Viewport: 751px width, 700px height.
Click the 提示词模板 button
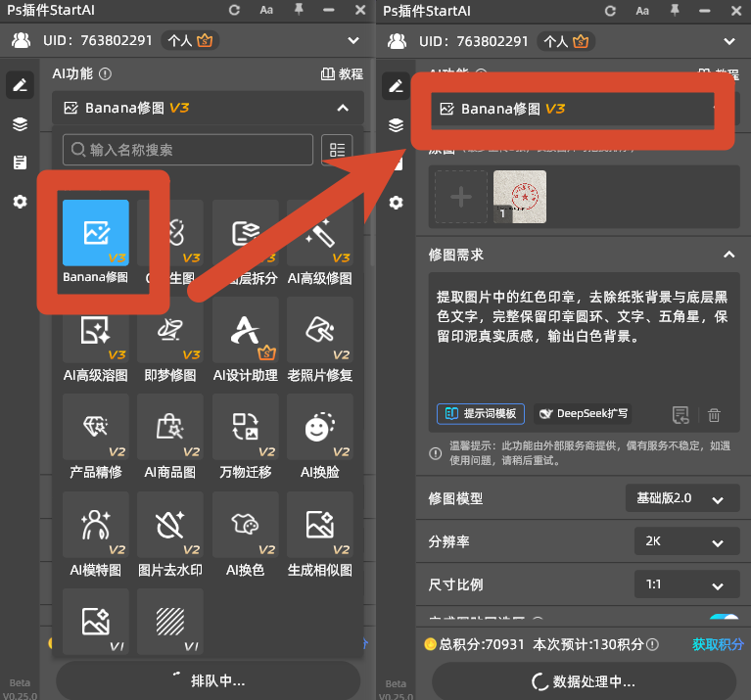pos(481,414)
